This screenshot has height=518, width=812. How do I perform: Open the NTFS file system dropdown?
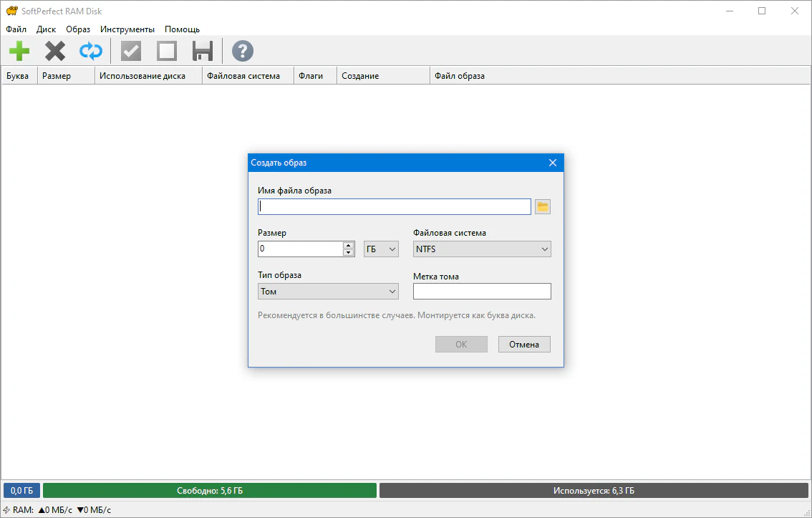point(482,249)
